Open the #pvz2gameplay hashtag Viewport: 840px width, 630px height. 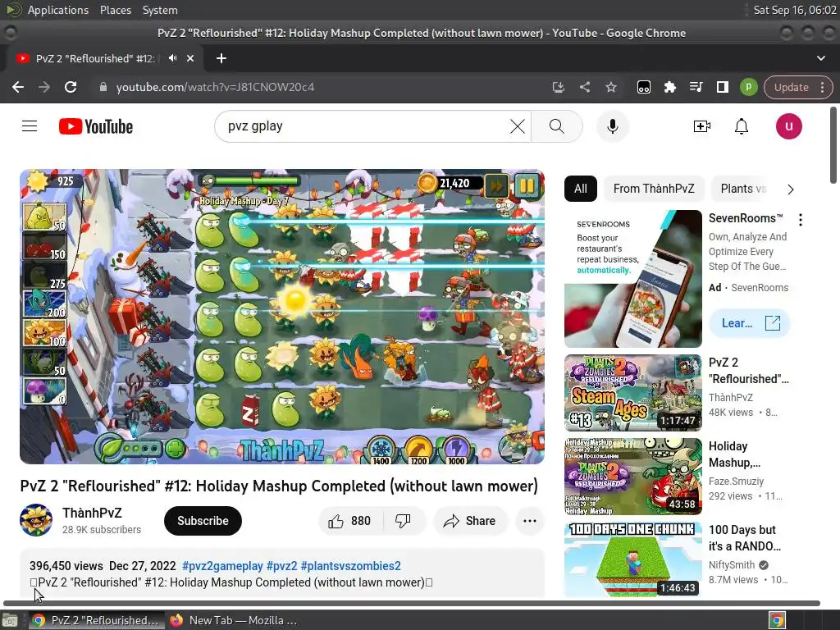click(222, 566)
